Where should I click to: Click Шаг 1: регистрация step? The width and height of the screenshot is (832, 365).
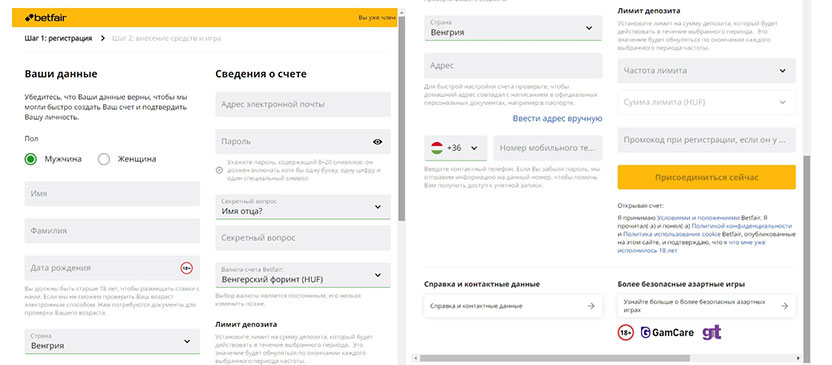58,38
